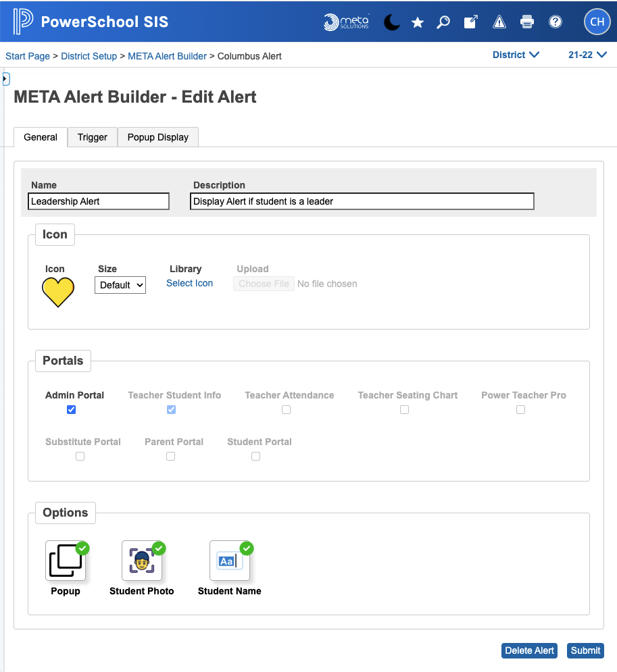This screenshot has width=617, height=672.
Task: Click the yellow heart icon swatch
Action: click(x=57, y=292)
